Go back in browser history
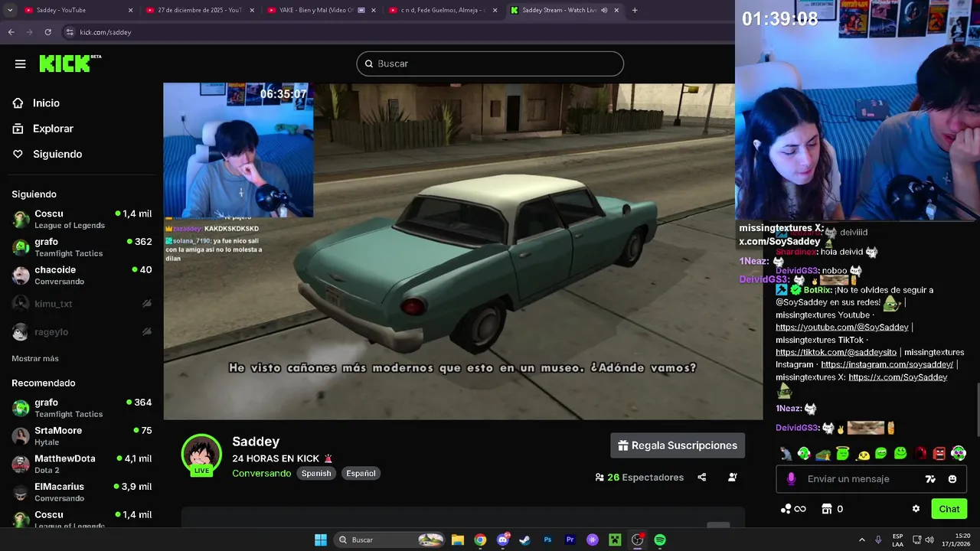This screenshot has height=551, width=980. [11, 32]
